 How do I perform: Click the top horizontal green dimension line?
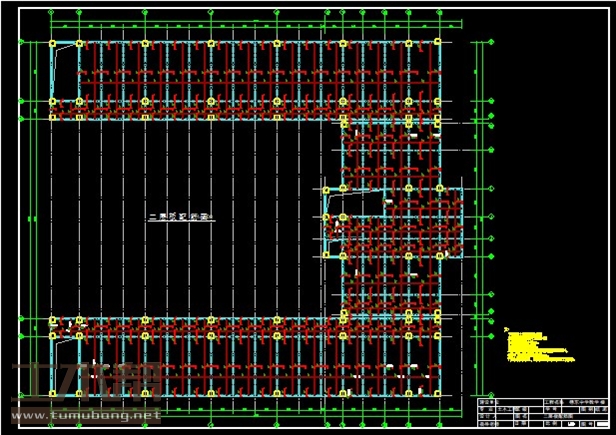[250, 24]
